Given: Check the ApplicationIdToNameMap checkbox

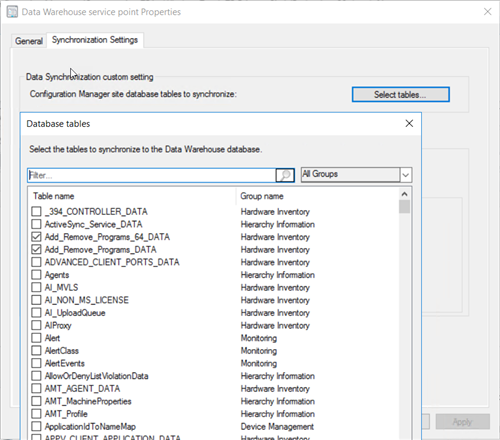Looking at the screenshot, I should (36, 427).
